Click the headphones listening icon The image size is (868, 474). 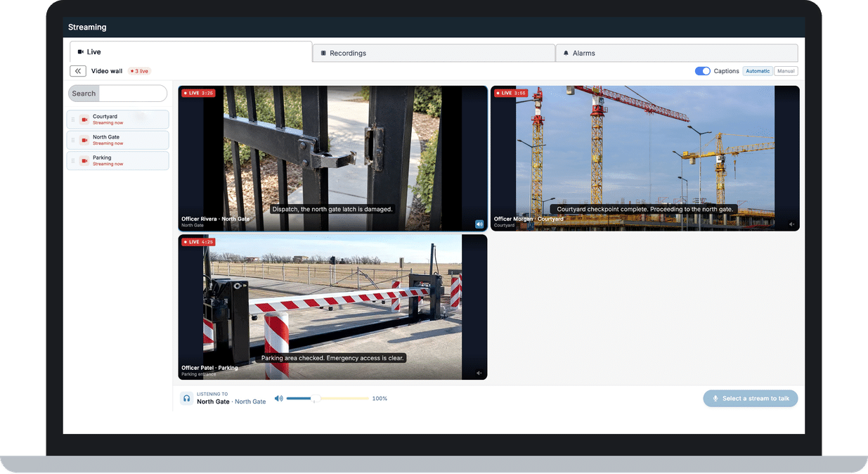click(x=187, y=398)
